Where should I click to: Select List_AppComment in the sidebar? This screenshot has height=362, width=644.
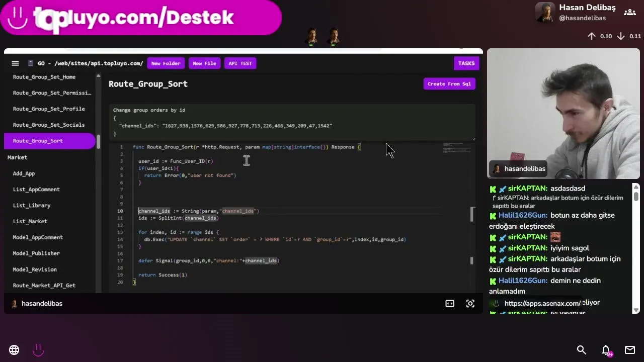(36, 190)
